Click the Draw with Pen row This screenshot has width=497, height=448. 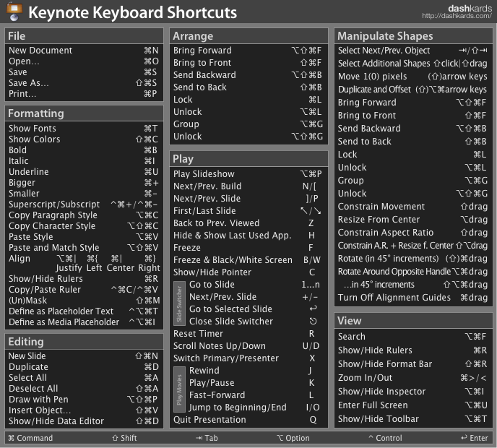tap(84, 399)
